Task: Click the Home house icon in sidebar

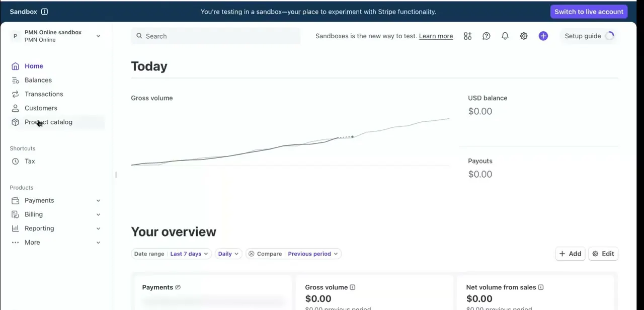Action: pyautogui.click(x=15, y=66)
